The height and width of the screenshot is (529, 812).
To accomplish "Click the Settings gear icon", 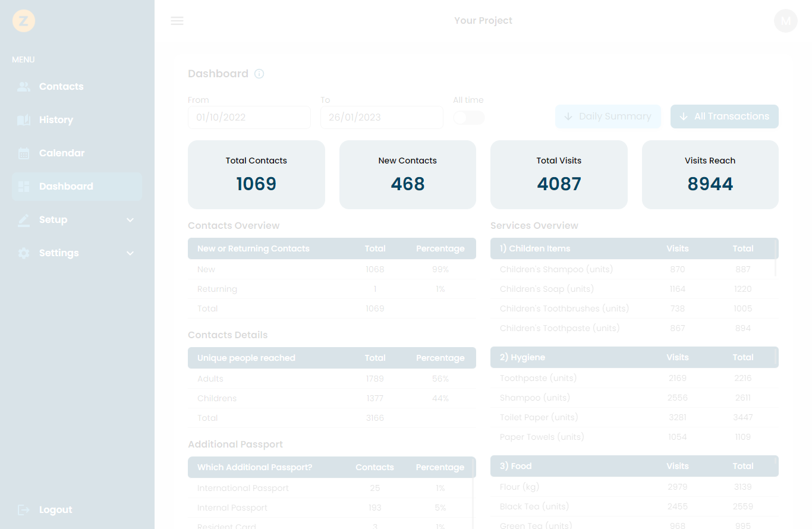I will coord(23,253).
